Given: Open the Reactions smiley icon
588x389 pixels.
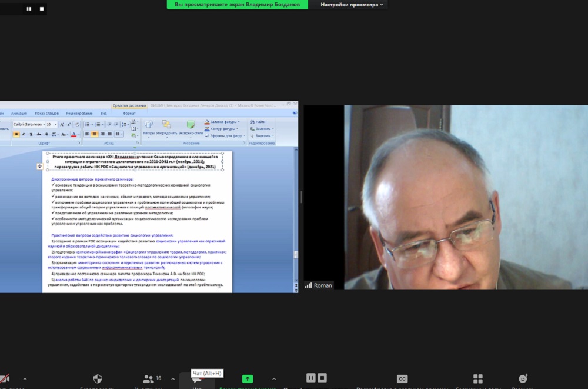Looking at the screenshot, I should (523, 379).
